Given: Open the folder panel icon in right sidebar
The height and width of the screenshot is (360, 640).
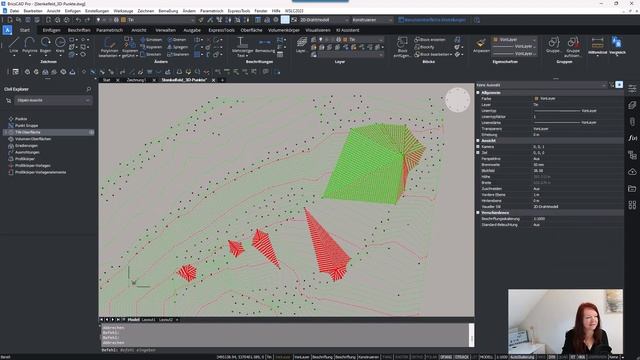Looking at the screenshot, I should pyautogui.click(x=632, y=189).
